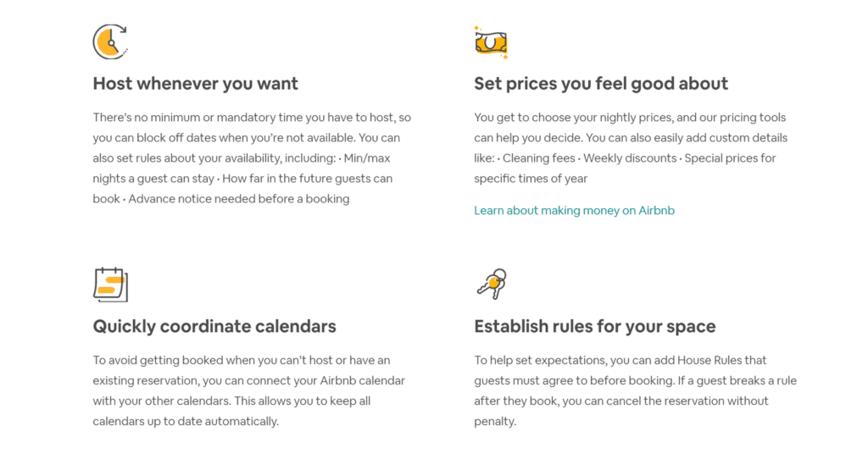Click the paragraph about connecting Airbnb calendar
Screen dimensions: 868x470
click(248, 390)
